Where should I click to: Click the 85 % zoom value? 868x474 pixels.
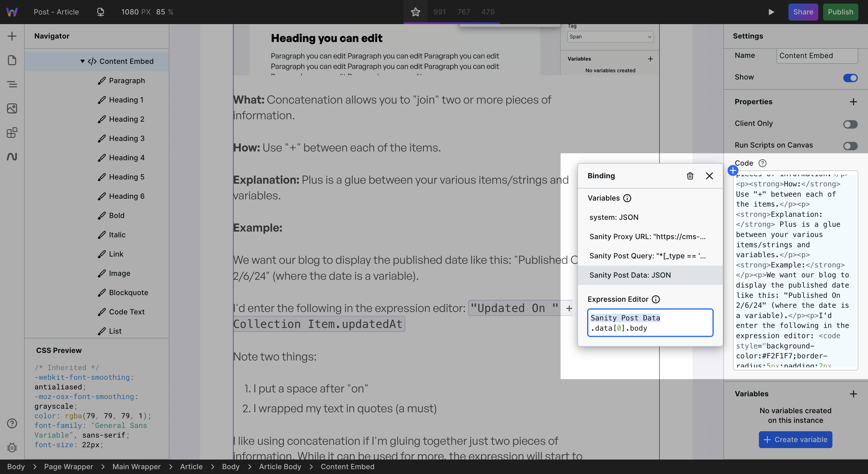[x=165, y=12]
